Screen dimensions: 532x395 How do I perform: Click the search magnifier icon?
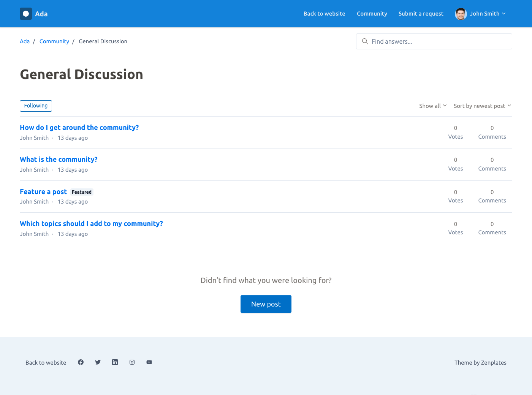click(365, 41)
